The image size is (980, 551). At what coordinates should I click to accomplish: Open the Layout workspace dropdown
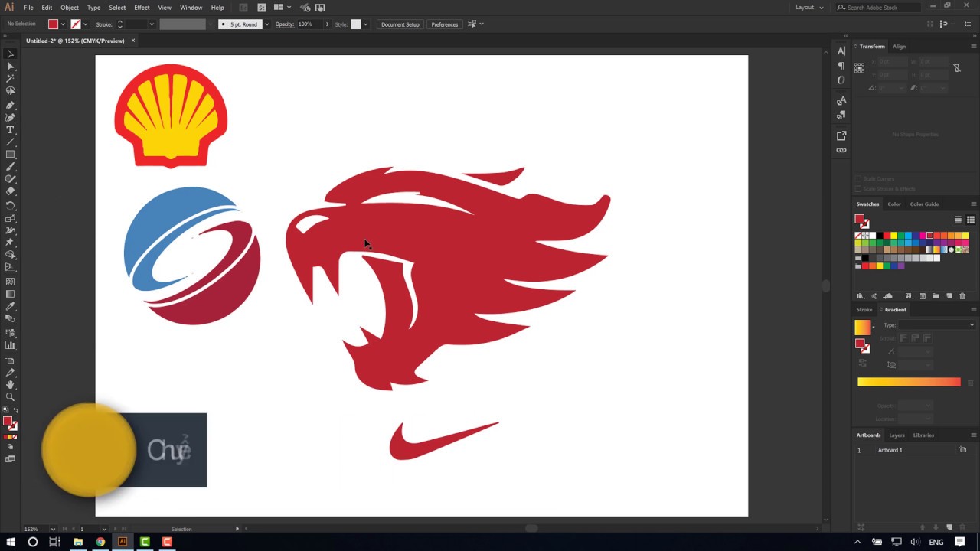[808, 8]
